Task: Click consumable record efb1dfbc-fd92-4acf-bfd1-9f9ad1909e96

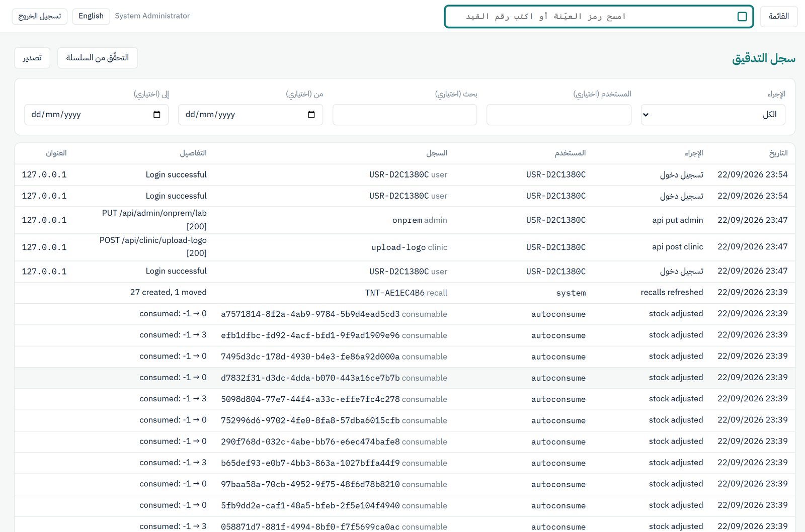Action: 334,335
